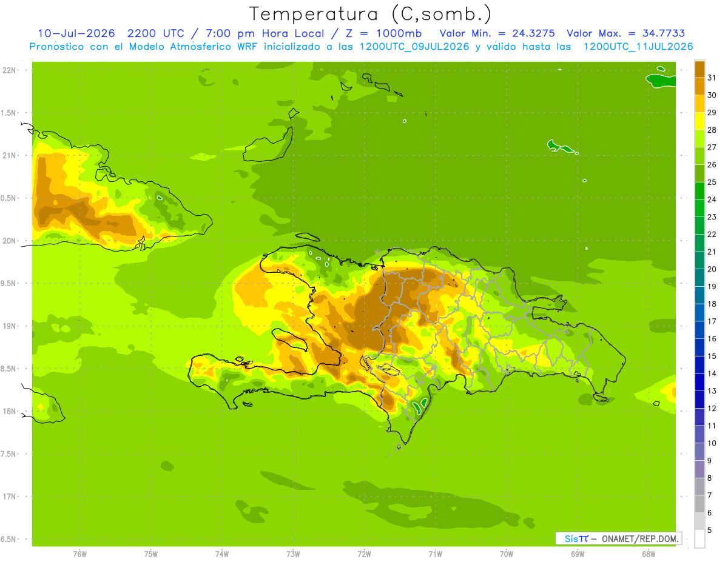Click the "22N" latitude axis label
The width and height of the screenshot is (728, 562).
(9, 70)
